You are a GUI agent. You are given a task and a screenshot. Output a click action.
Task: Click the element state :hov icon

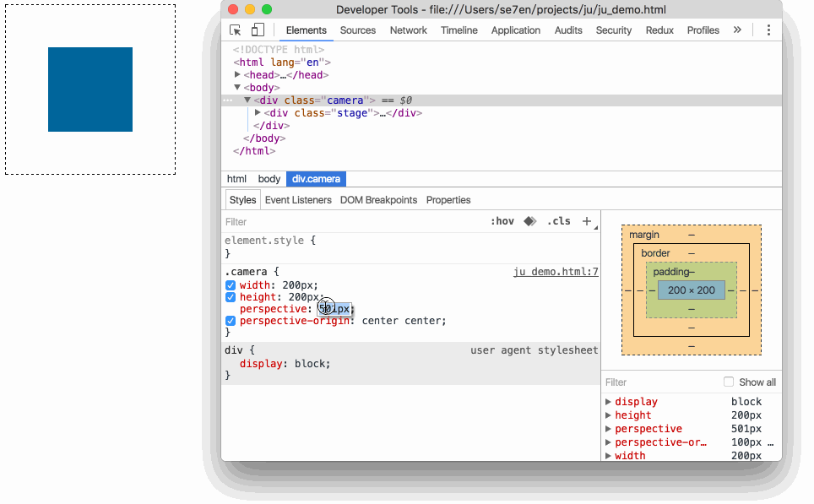click(x=503, y=221)
